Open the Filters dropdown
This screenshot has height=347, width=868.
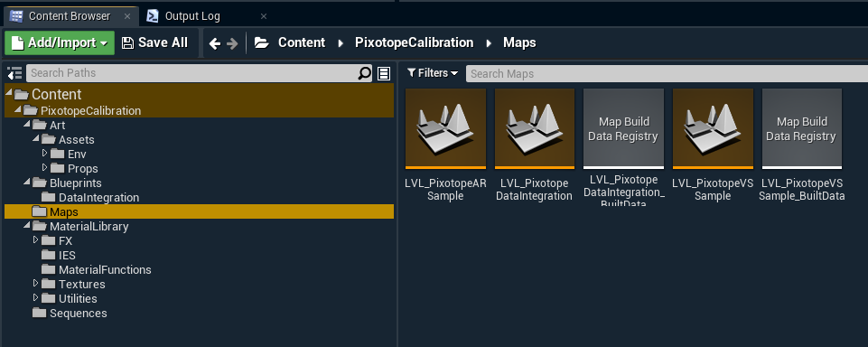point(433,73)
